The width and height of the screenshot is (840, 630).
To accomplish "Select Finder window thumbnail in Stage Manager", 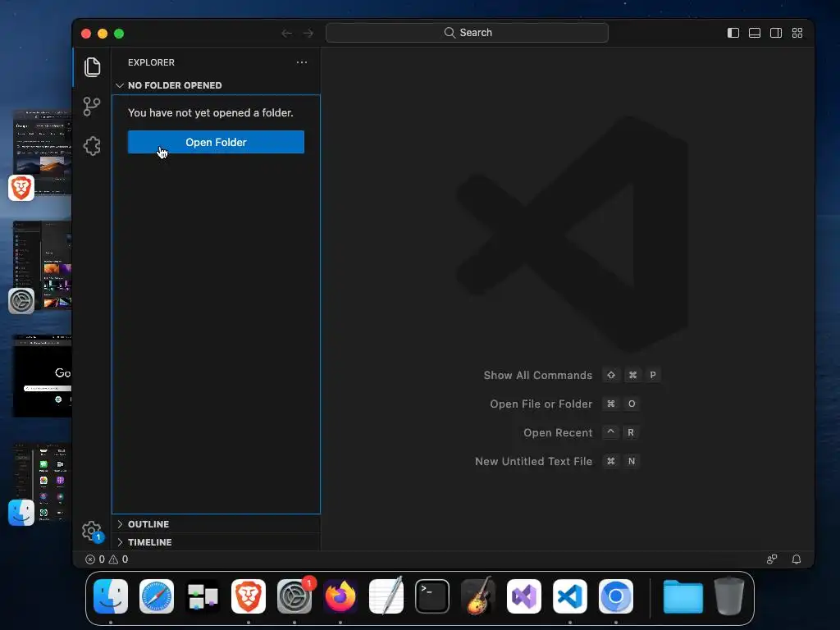I will 42,482.
